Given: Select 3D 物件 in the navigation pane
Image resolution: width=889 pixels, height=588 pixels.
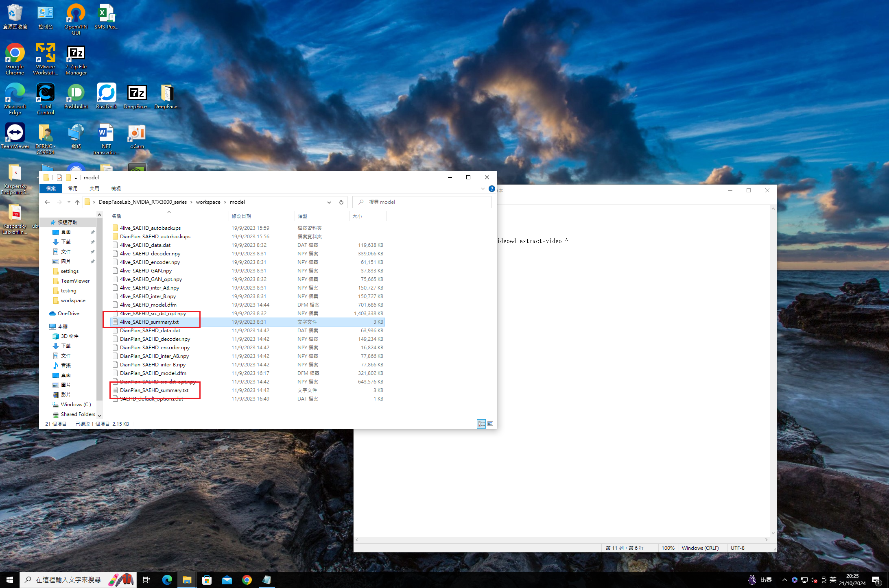Looking at the screenshot, I should click(70, 336).
